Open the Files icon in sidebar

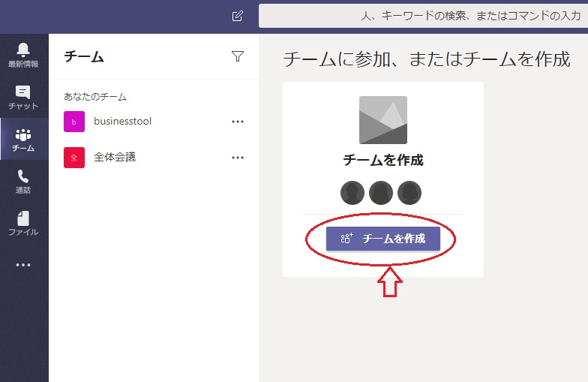(23, 223)
